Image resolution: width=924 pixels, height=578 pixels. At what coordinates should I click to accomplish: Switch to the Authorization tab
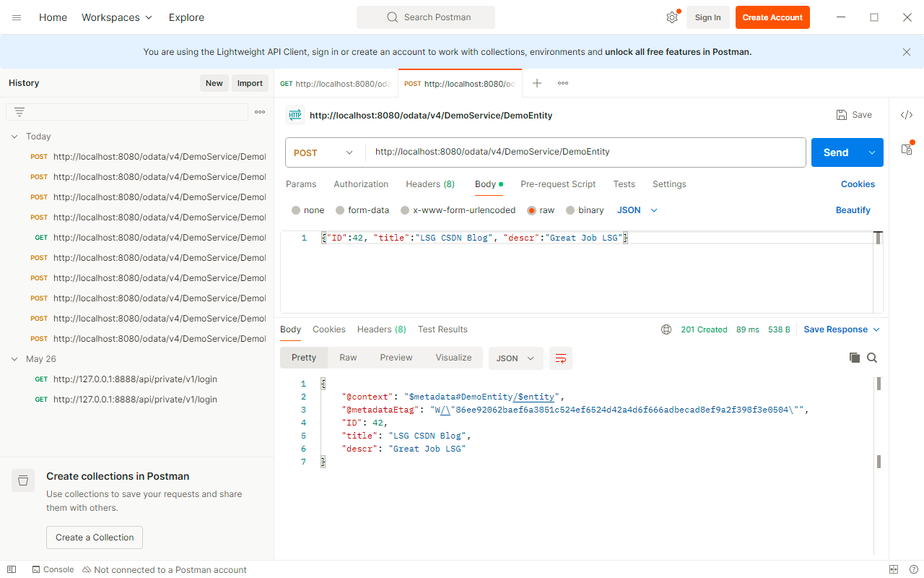click(x=361, y=184)
